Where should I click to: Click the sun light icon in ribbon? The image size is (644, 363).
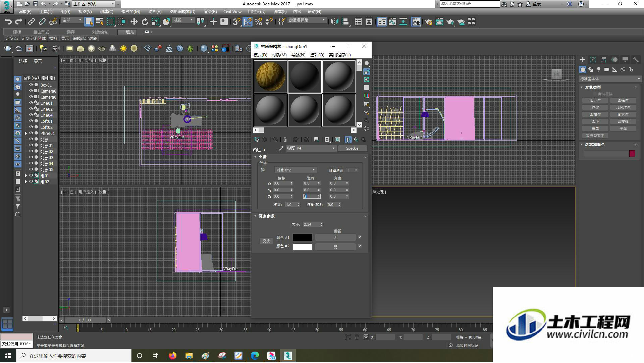click(x=123, y=49)
